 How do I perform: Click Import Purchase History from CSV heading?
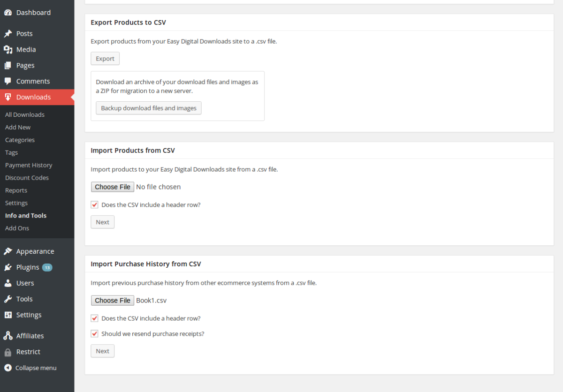(146, 264)
